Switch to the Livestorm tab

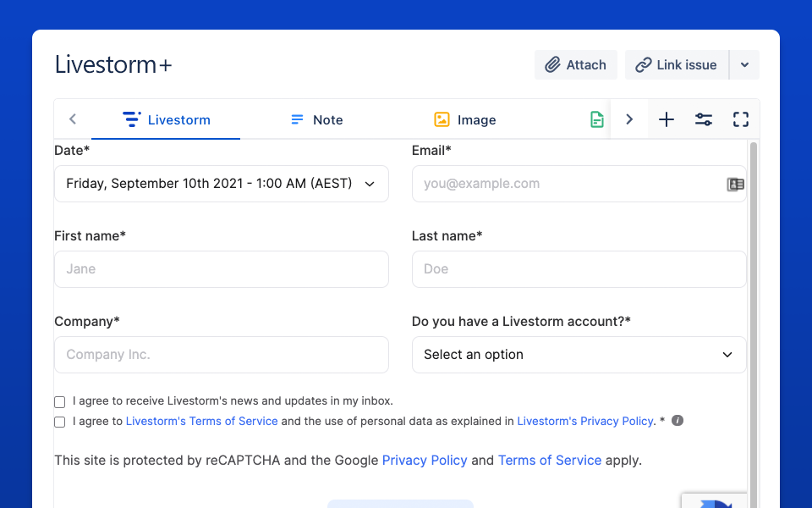tap(166, 119)
